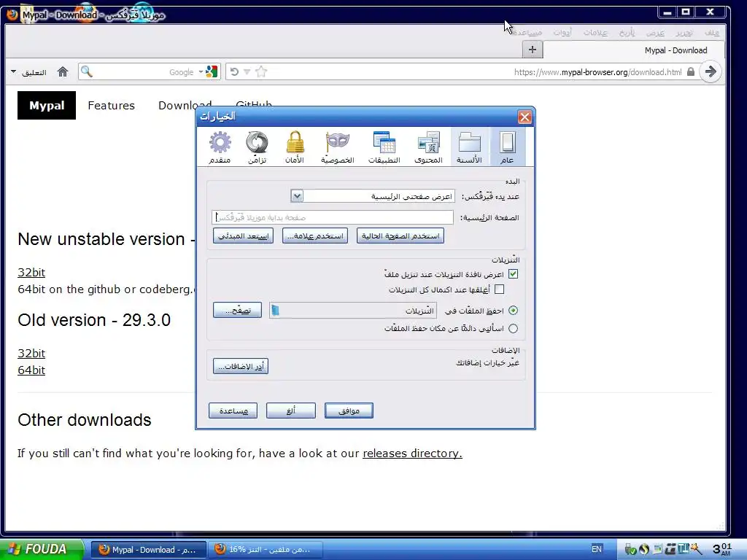The width and height of the screenshot is (747, 560).
Task: Open the Content (المحتوى) options pane
Action: coord(428,147)
